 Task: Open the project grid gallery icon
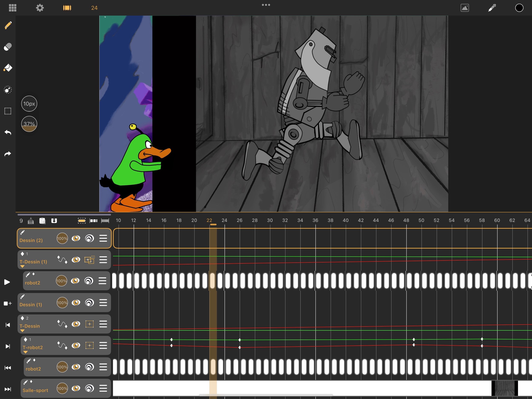pos(13,8)
